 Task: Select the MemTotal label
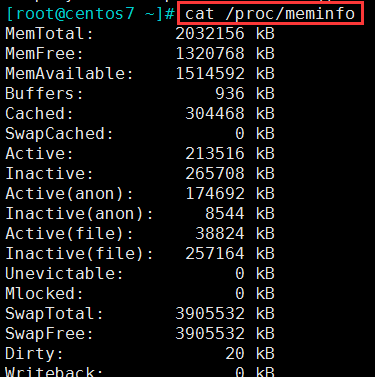click(x=49, y=34)
